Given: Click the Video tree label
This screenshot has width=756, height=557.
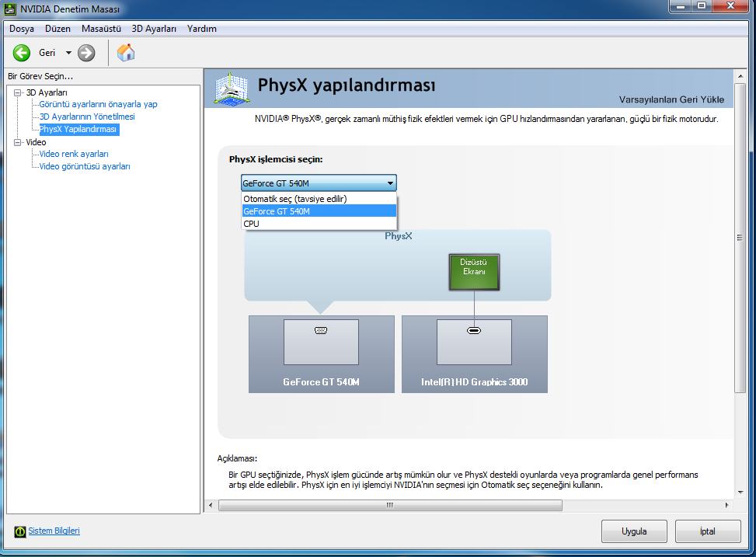Looking at the screenshot, I should pos(36,142).
